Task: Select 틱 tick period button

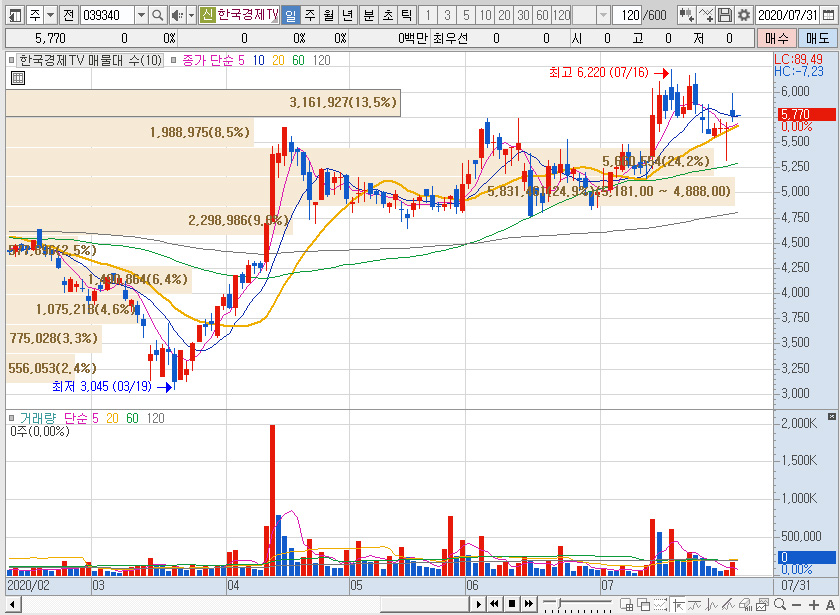Action: (x=406, y=15)
